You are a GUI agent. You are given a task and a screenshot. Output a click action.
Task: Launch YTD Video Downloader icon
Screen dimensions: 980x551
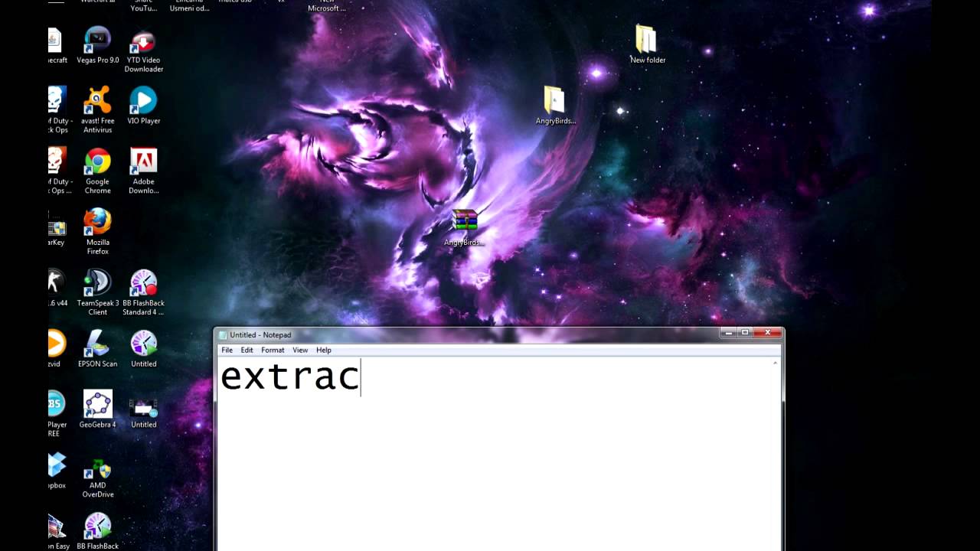(x=143, y=51)
